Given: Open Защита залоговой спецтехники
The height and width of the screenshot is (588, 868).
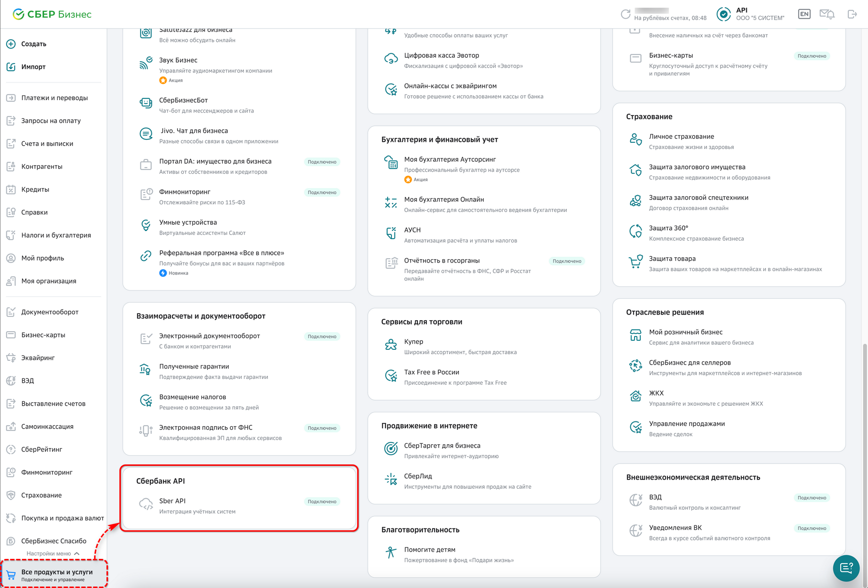Looking at the screenshot, I should [x=729, y=202].
